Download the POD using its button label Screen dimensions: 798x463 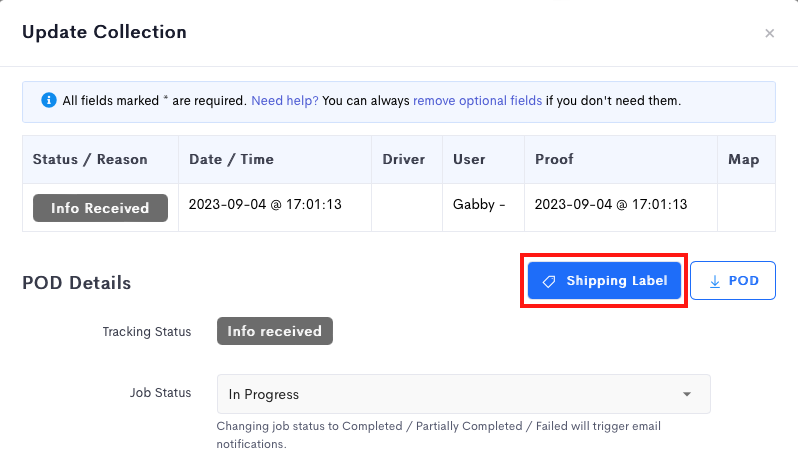click(744, 281)
